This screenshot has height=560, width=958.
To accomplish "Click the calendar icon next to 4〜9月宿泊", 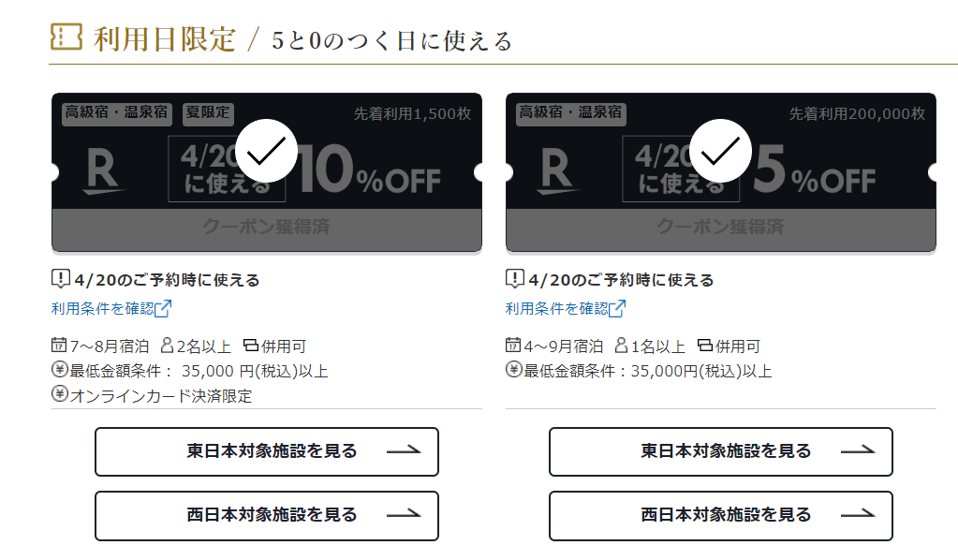I will coord(512,345).
